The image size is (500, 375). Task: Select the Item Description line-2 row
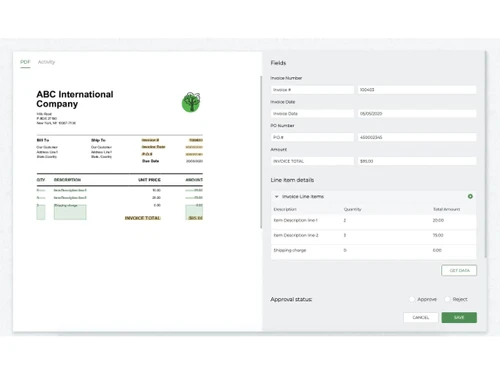pos(373,236)
